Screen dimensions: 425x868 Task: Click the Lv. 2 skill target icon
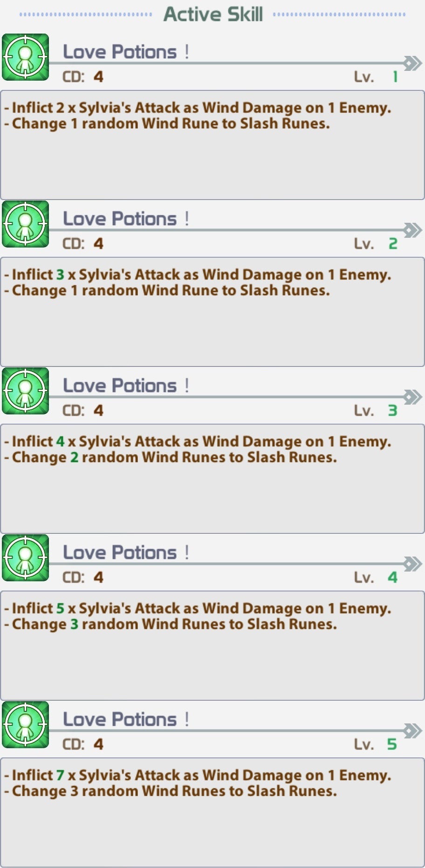(26, 224)
